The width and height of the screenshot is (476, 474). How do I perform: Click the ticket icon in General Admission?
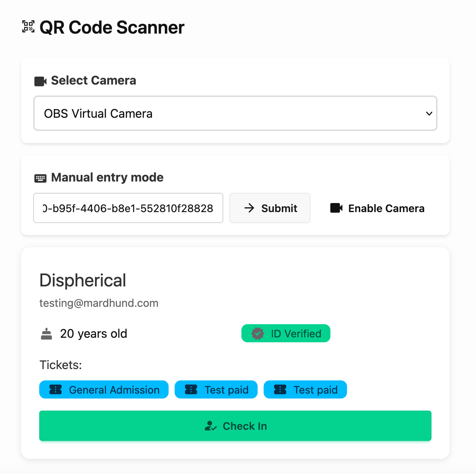pyautogui.click(x=56, y=389)
